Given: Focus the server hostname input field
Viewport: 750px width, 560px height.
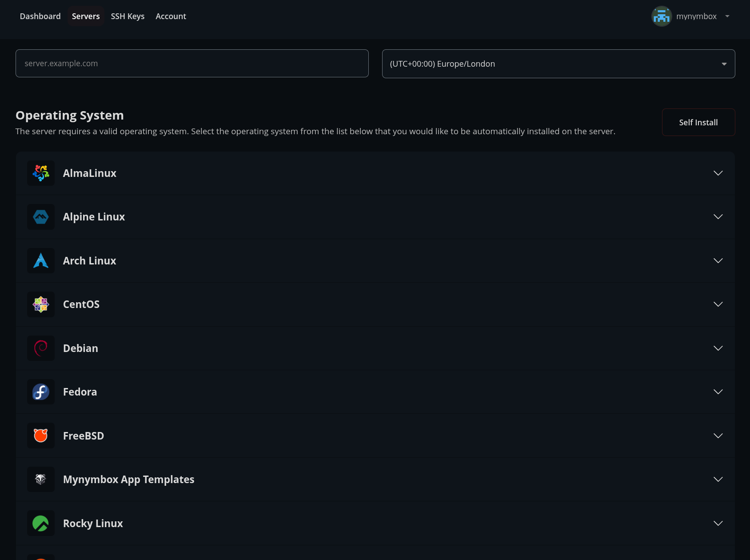Looking at the screenshot, I should click(192, 63).
